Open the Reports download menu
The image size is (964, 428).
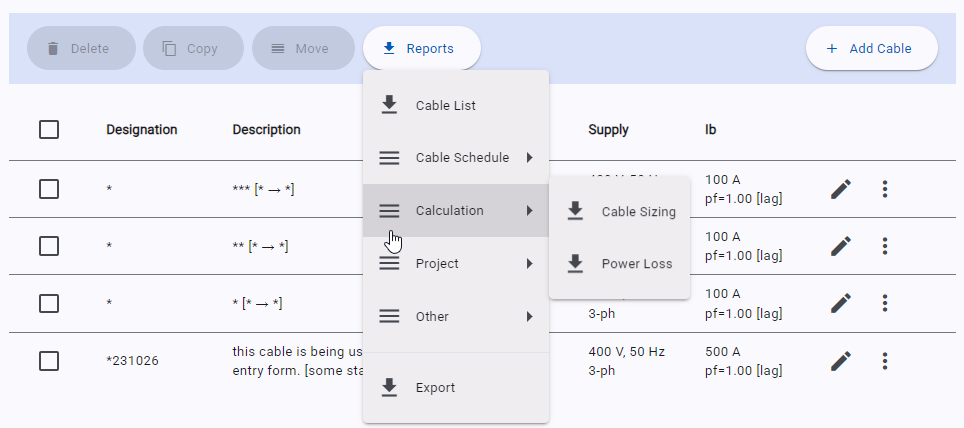tap(422, 49)
